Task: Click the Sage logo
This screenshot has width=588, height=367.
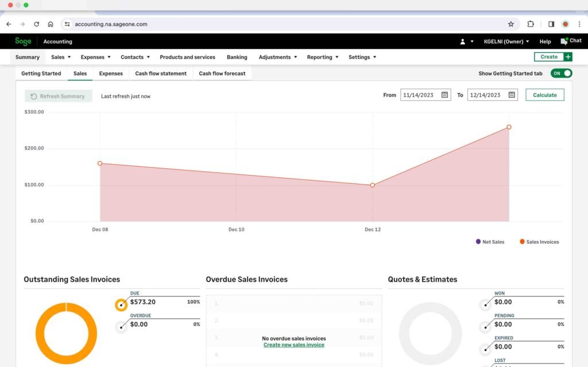Action: (23, 41)
